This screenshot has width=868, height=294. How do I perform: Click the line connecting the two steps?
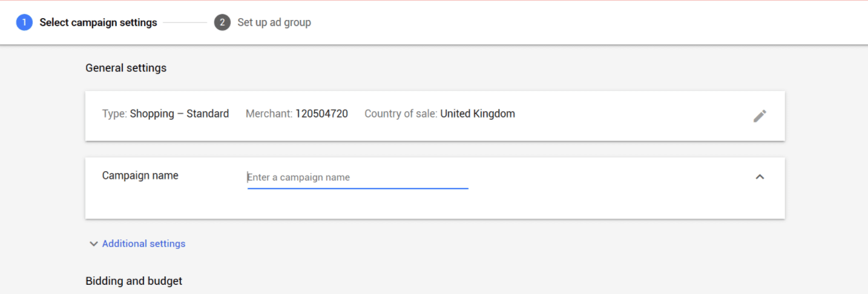[x=185, y=22]
